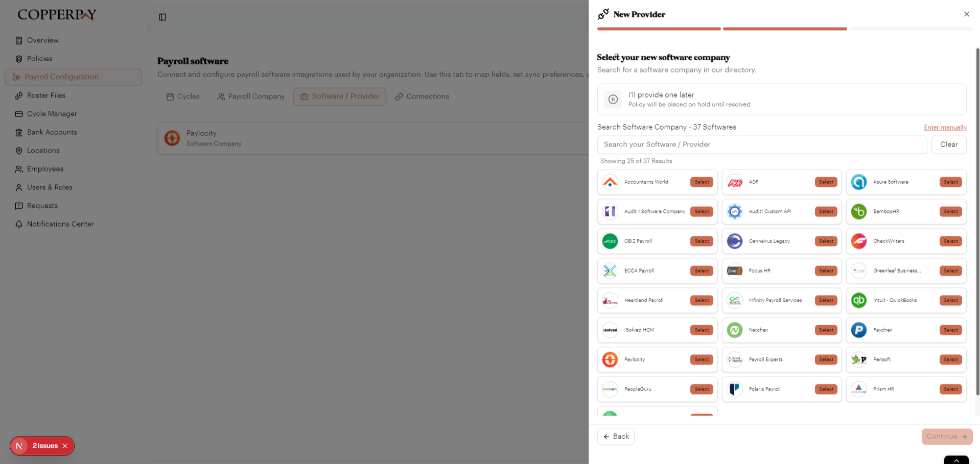
Task: Click the Polaris Payroll logo icon
Action: point(734,389)
